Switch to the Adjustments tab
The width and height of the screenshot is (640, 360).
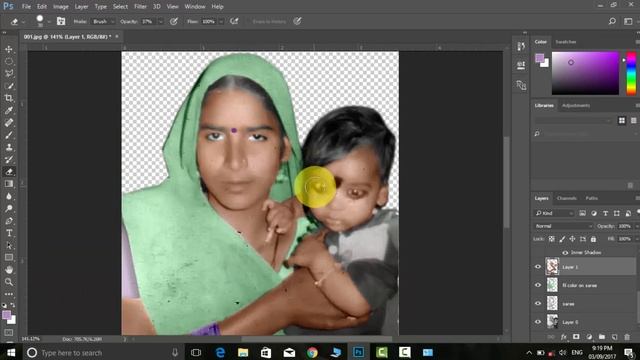pyautogui.click(x=576, y=106)
